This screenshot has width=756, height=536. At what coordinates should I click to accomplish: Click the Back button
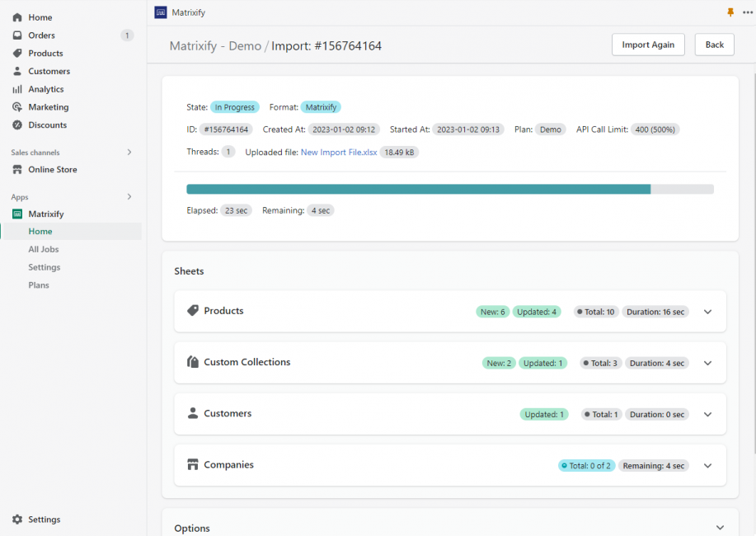point(714,45)
